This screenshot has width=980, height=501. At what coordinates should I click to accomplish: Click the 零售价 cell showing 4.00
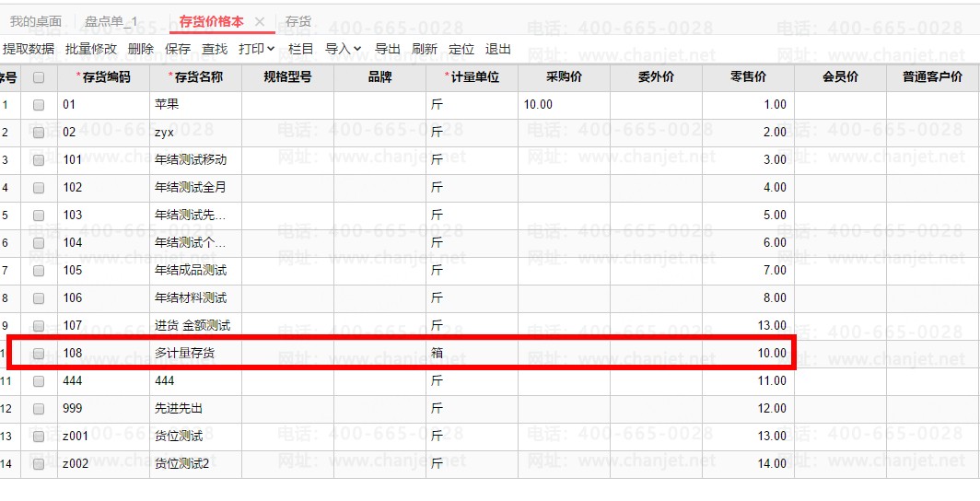(748, 187)
